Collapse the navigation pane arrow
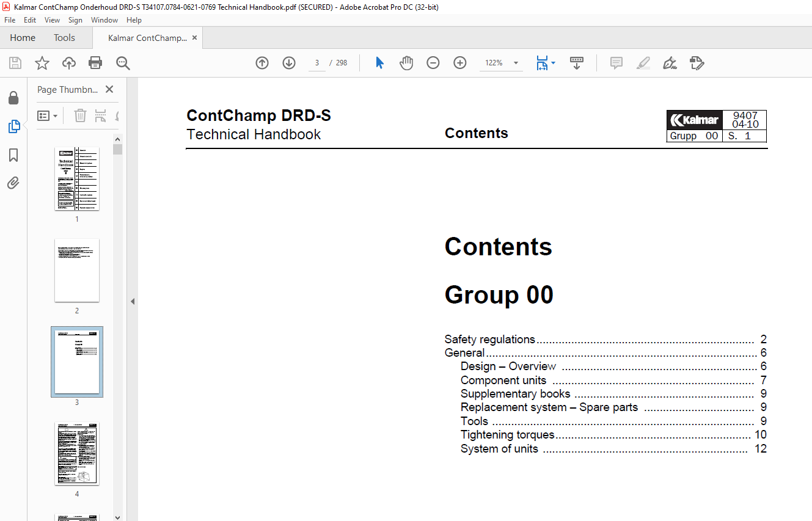Screen dimensions: 812x521 coord(132,301)
